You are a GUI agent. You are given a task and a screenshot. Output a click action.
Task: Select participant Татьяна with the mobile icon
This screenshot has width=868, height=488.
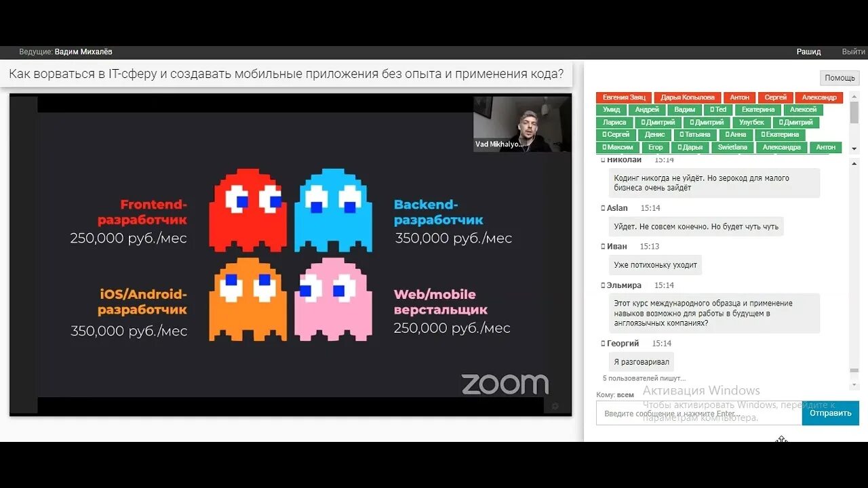(695, 135)
